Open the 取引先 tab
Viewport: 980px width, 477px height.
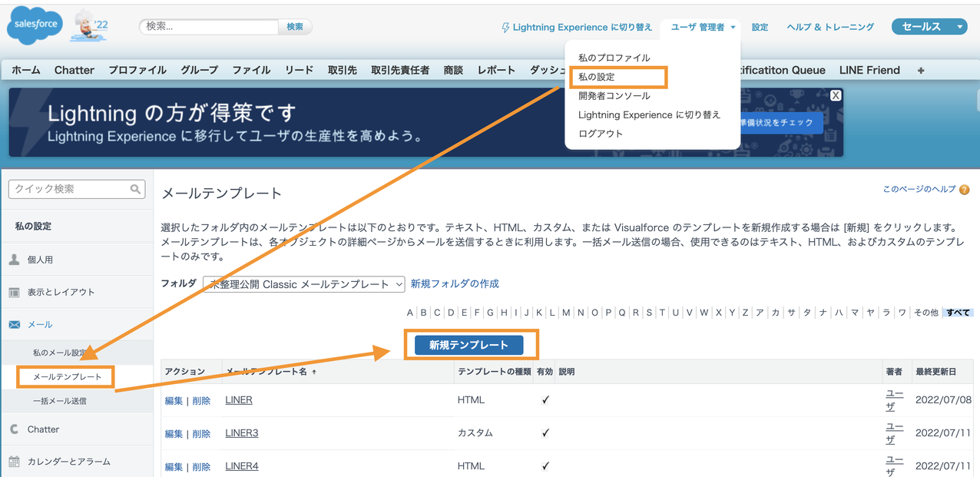(343, 70)
